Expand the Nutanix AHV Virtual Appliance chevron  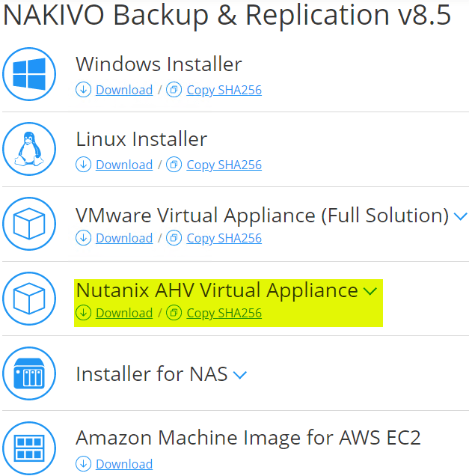(x=370, y=291)
